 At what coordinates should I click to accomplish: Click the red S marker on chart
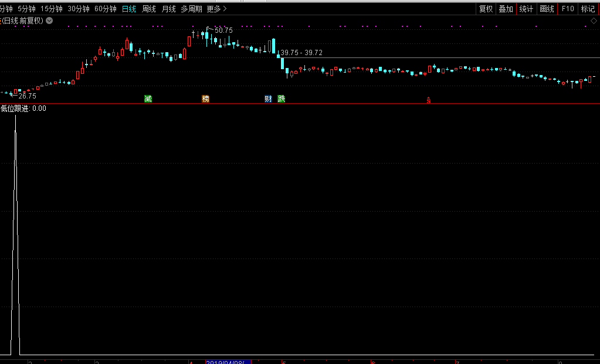pos(428,100)
